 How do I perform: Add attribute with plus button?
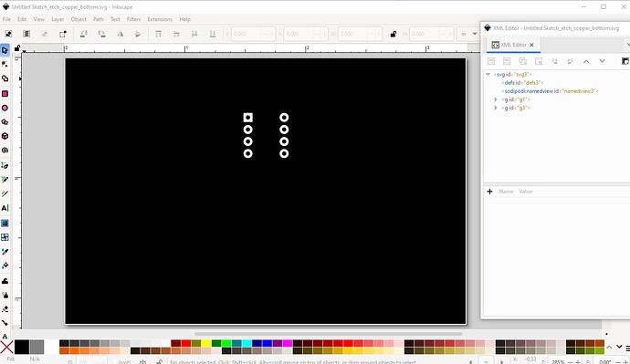click(489, 192)
